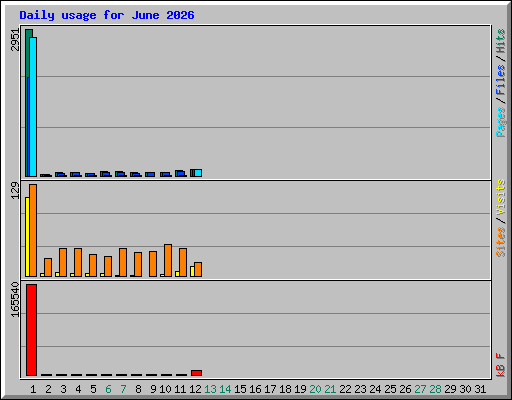Click the small red KB bar for day 12
Viewport: 512px width, 400px height.
[196, 373]
